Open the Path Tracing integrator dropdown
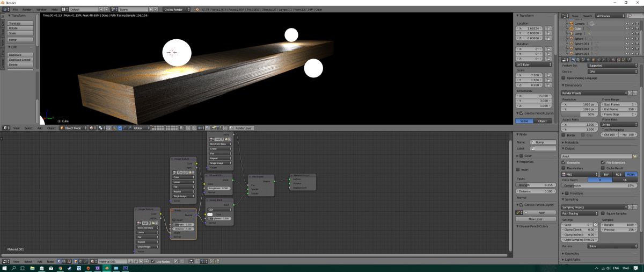The height and width of the screenshot is (272, 644). pyautogui.click(x=580, y=213)
